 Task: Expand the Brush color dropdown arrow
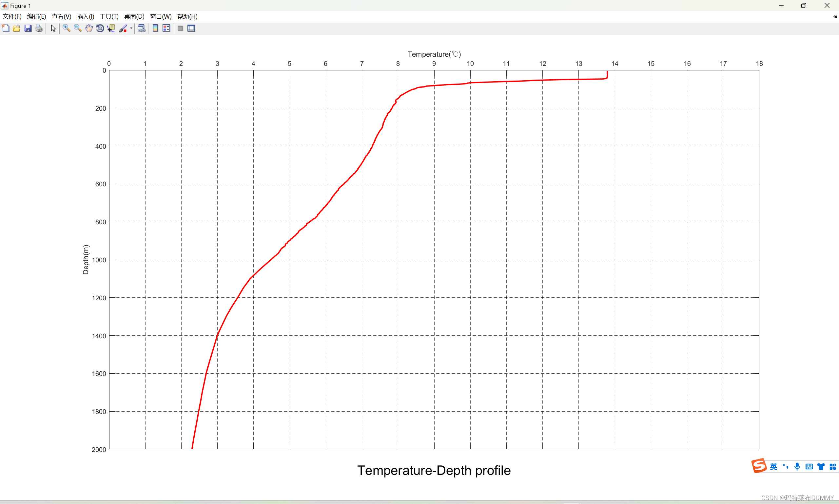tap(131, 28)
